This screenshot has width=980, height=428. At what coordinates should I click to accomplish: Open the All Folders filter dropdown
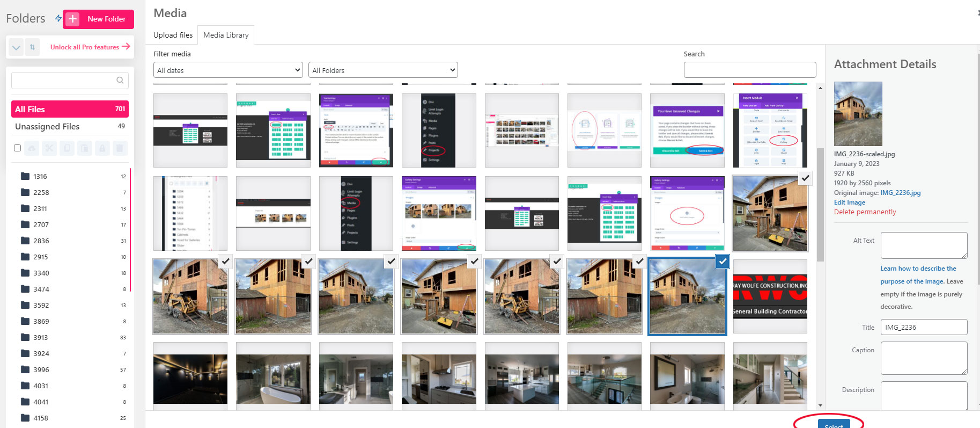(x=383, y=70)
